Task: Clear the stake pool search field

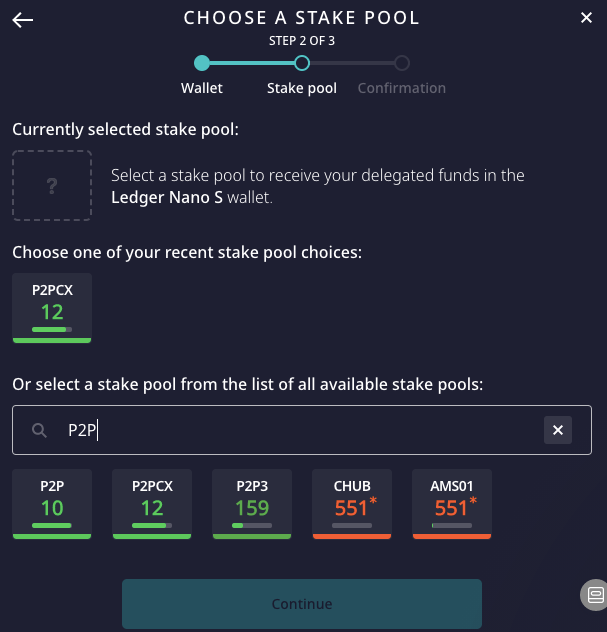Action: point(558,430)
